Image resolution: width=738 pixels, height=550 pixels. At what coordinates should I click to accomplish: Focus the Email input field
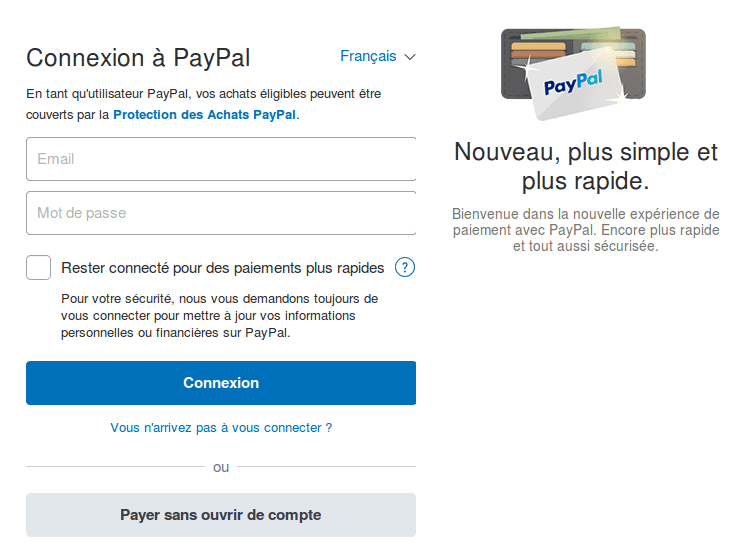221,159
